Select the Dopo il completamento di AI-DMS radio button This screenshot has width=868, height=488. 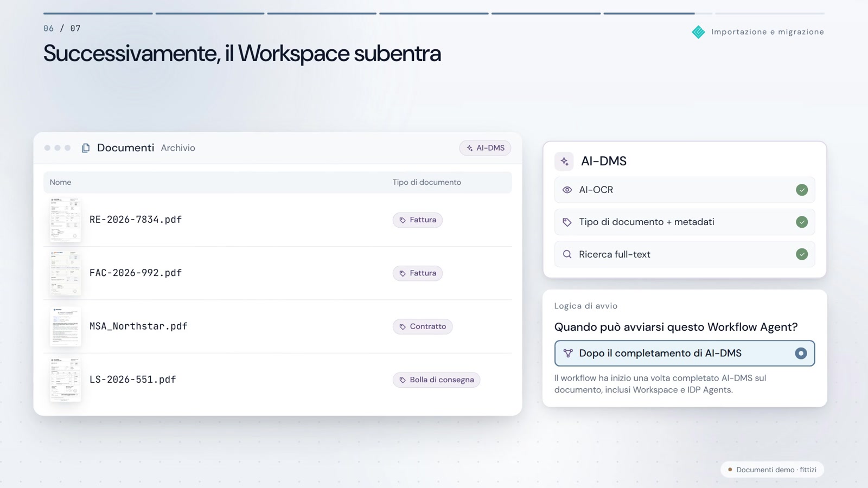pyautogui.click(x=801, y=354)
